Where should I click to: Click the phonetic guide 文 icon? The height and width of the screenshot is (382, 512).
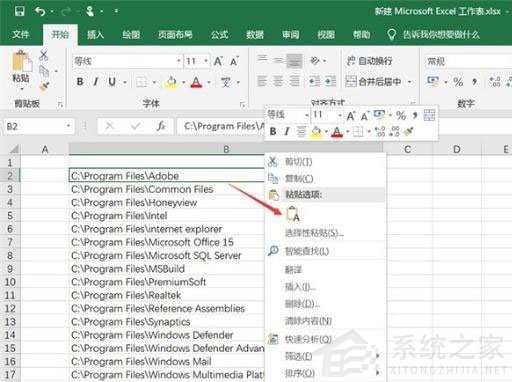click(226, 82)
